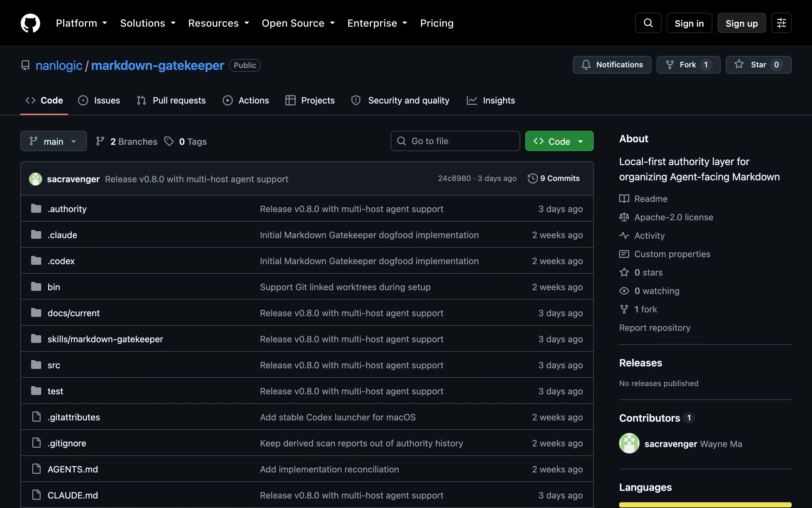Screen dimensions: 812x508
Task: Expand the Solutions menu
Action: (148, 23)
